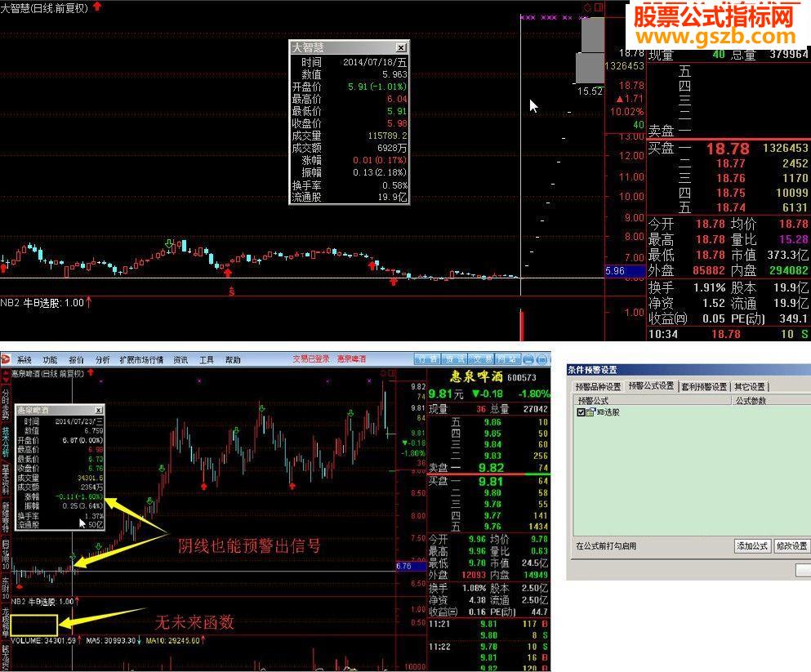Viewport: 811px width, 672px height.
Task: Open the 工具 menu
Action: [x=207, y=360]
